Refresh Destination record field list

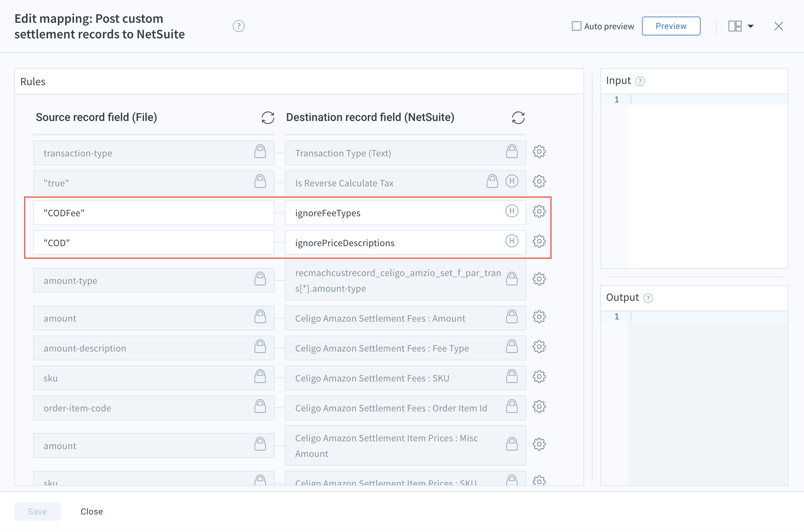(x=518, y=118)
